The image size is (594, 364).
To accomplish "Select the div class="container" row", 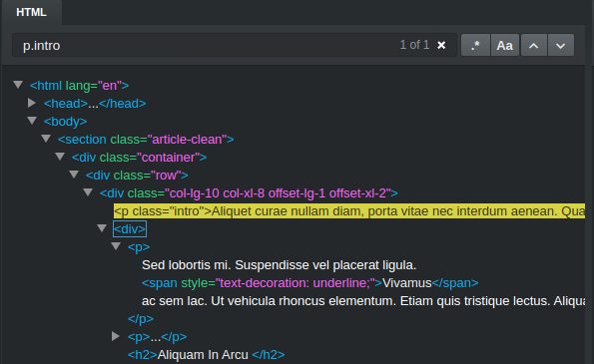I will pyautogui.click(x=139, y=158).
